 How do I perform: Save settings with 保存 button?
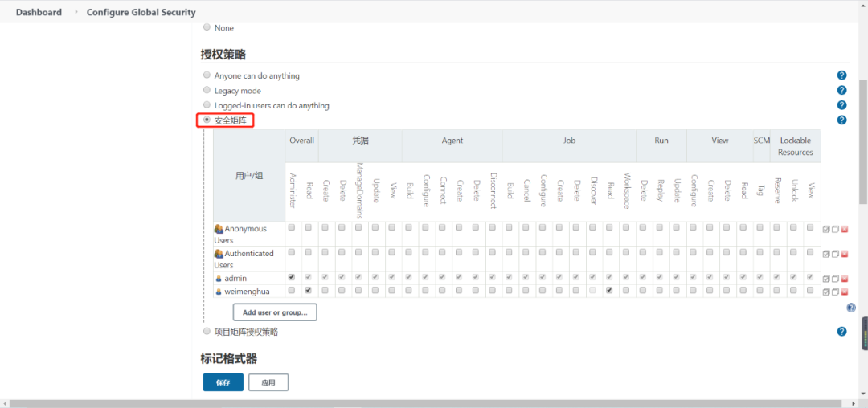tap(223, 382)
